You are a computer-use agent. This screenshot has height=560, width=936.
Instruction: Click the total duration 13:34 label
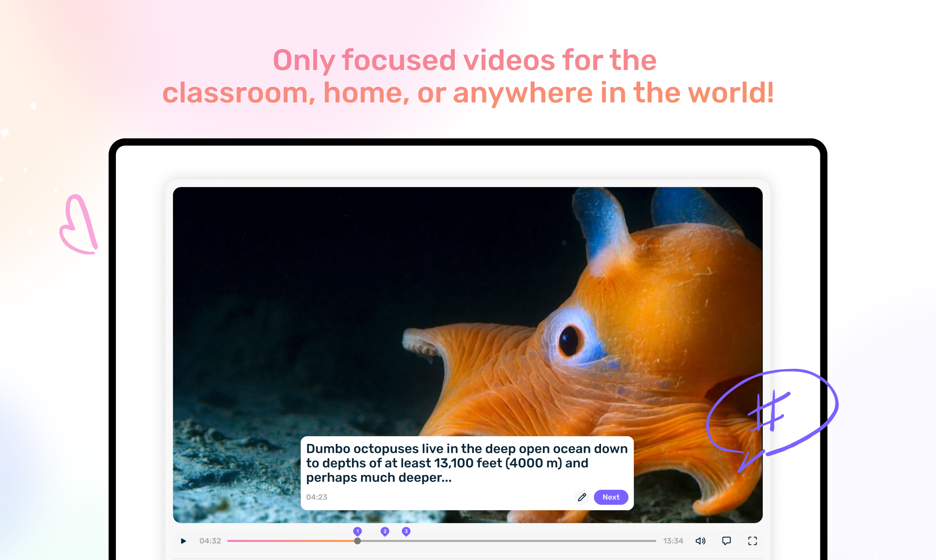[x=673, y=541]
